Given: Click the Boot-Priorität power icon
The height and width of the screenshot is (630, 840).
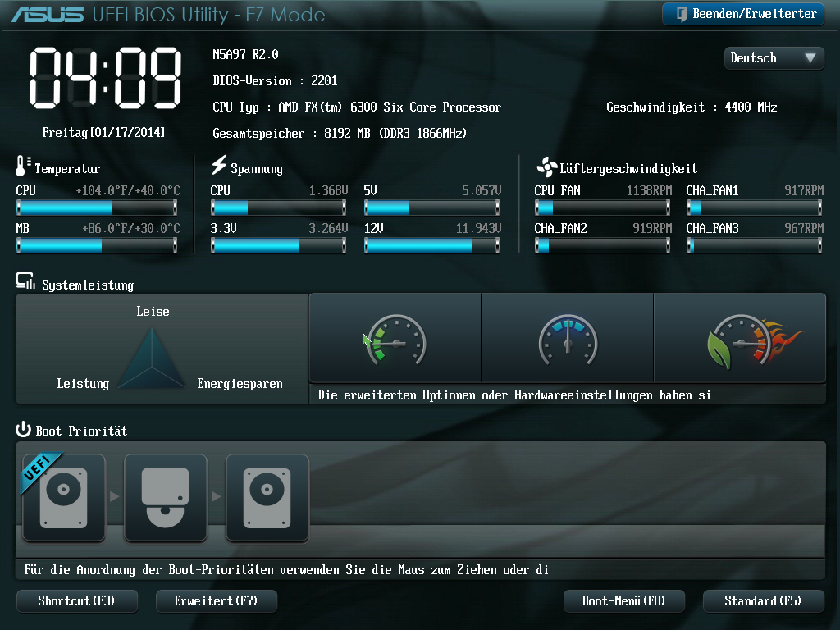Looking at the screenshot, I should pos(23,429).
